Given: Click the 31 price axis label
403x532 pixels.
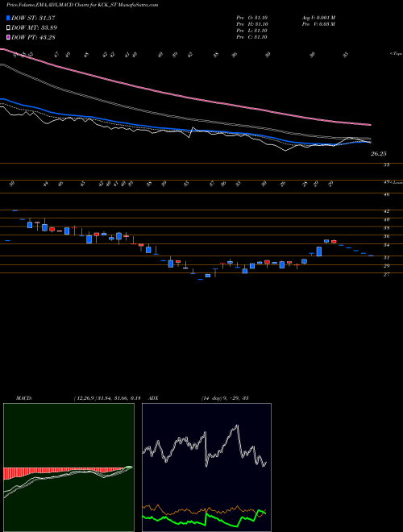Looking at the screenshot, I should 386,258.
